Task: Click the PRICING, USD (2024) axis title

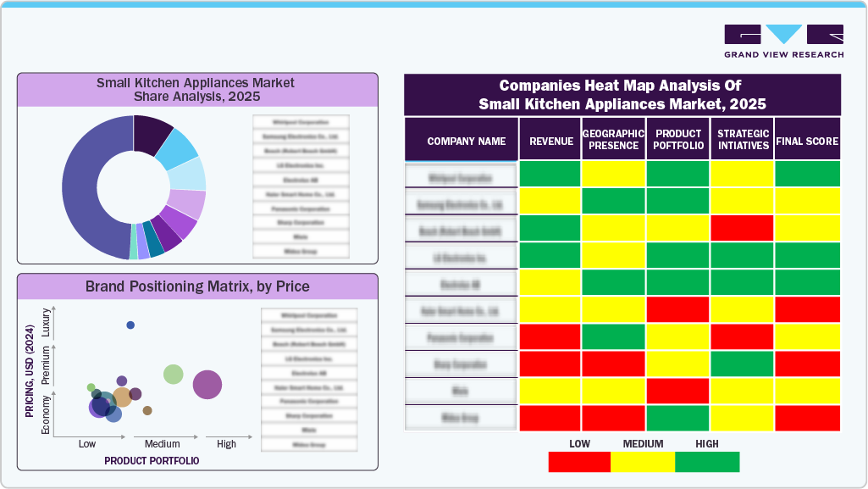Action: click(x=30, y=370)
